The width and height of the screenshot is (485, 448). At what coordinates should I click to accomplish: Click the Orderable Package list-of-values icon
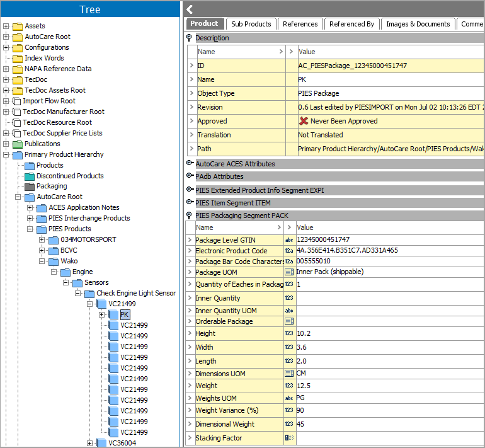289,321
